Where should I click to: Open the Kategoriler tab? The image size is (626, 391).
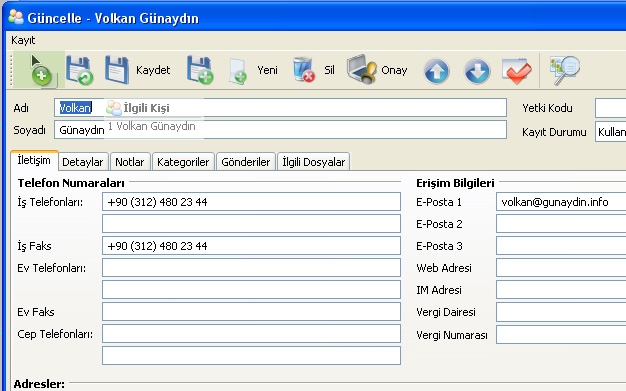pos(183,162)
